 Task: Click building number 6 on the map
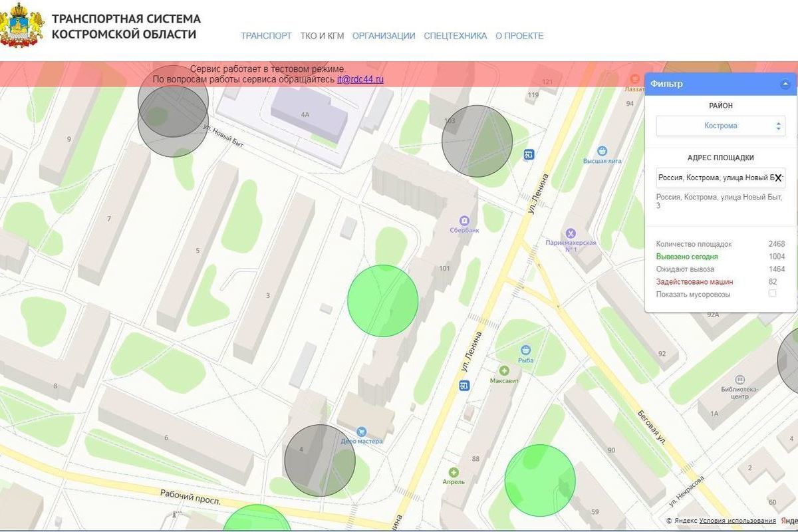[166, 438]
